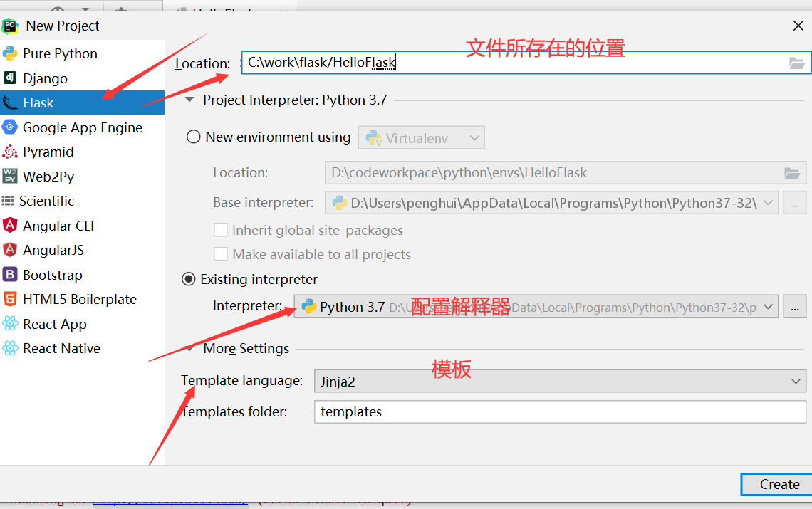Screen dimensions: 812x509
Task: Click the PyCharm logo in title bar
Action: 10,26
